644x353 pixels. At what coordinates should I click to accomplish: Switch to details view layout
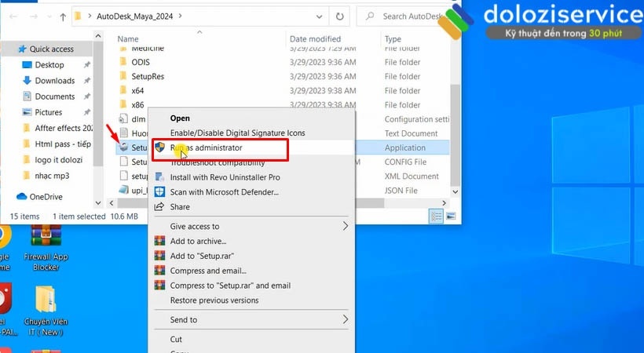436,217
